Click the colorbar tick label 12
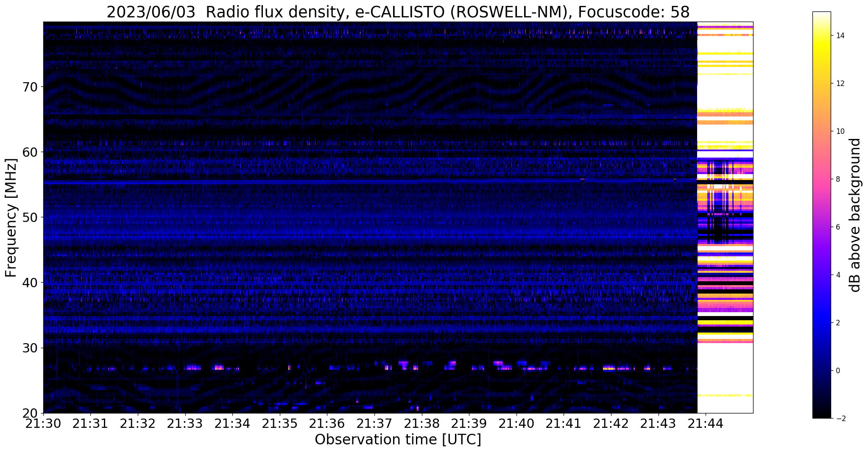 point(840,83)
